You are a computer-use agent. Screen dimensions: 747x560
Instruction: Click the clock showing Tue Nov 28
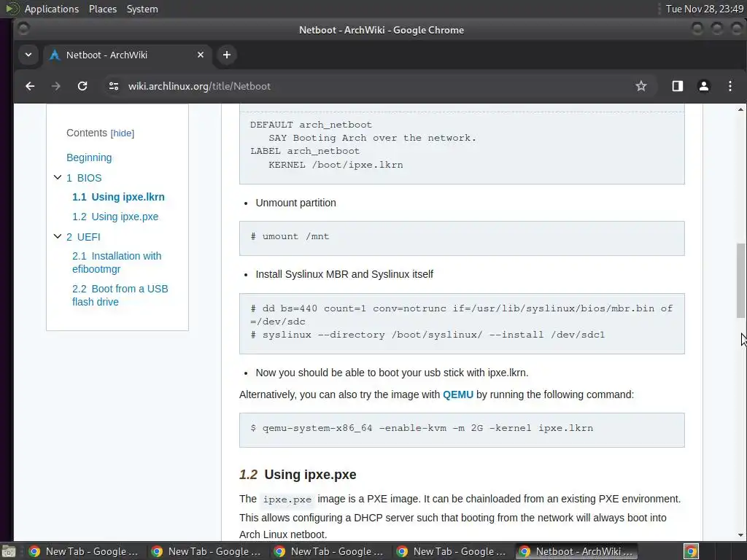[x=704, y=9]
